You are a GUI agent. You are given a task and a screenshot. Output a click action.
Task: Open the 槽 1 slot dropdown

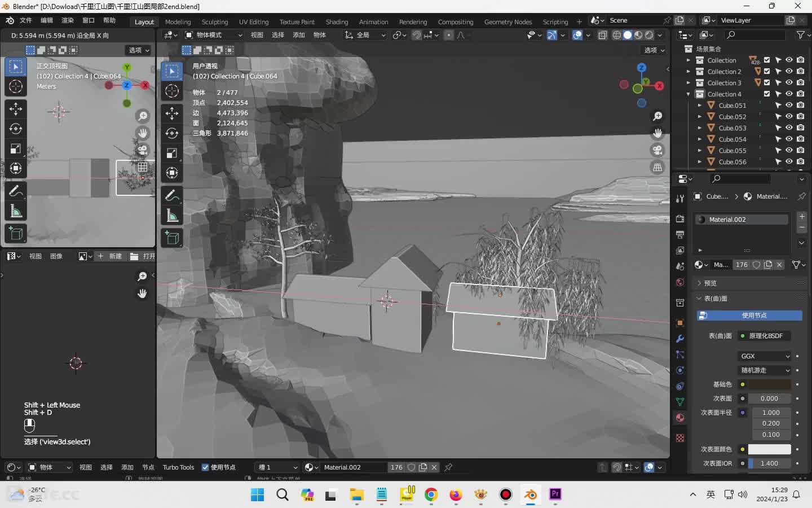277,467
